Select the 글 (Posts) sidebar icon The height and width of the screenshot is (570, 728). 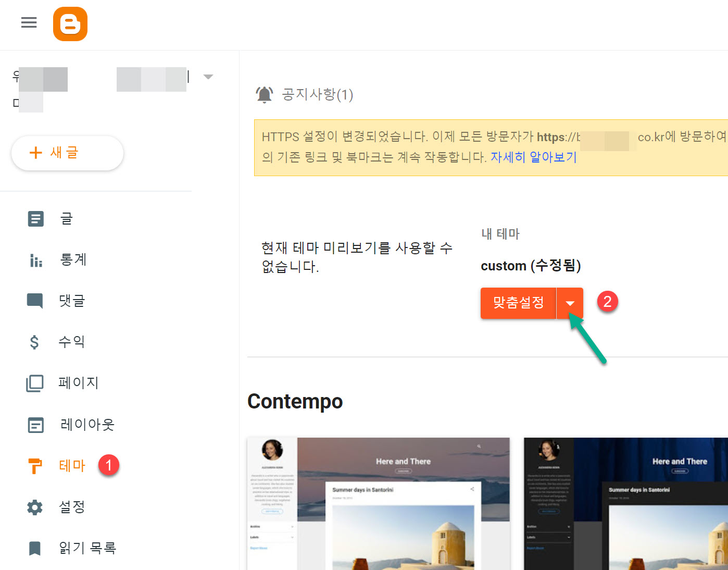(35, 219)
